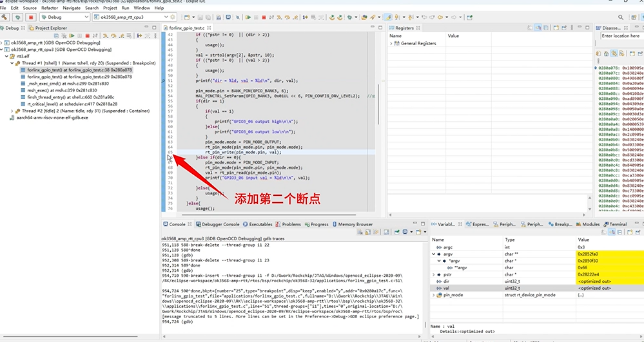Click the Enter location here field
This screenshot has width=644, height=342.
(621, 36)
